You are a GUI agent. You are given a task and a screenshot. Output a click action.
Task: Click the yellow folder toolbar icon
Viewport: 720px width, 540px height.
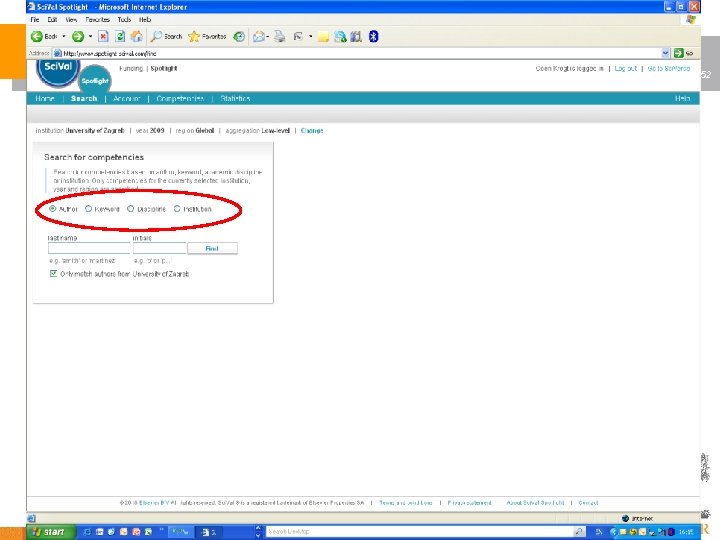coord(323,37)
